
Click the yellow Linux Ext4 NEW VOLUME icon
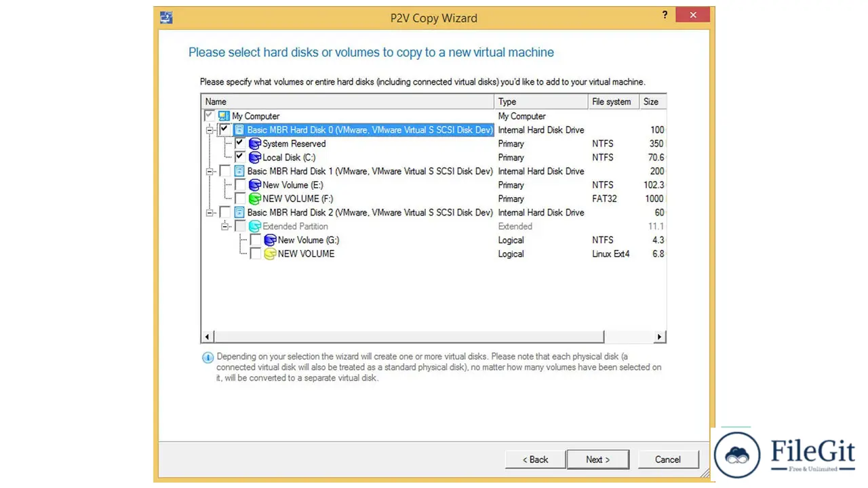pos(270,253)
